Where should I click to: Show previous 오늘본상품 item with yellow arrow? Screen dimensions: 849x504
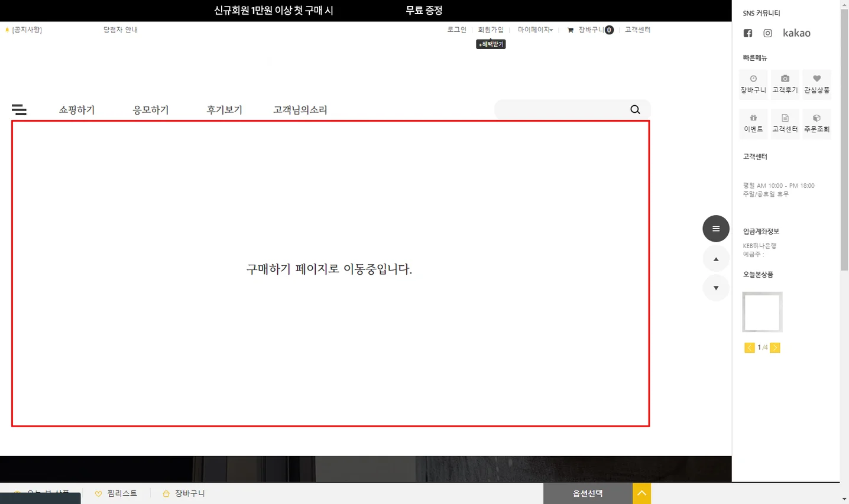coord(749,347)
